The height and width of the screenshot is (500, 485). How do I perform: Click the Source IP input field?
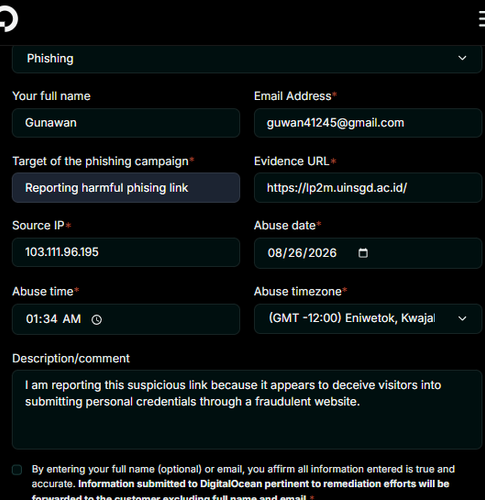pyautogui.click(x=126, y=252)
